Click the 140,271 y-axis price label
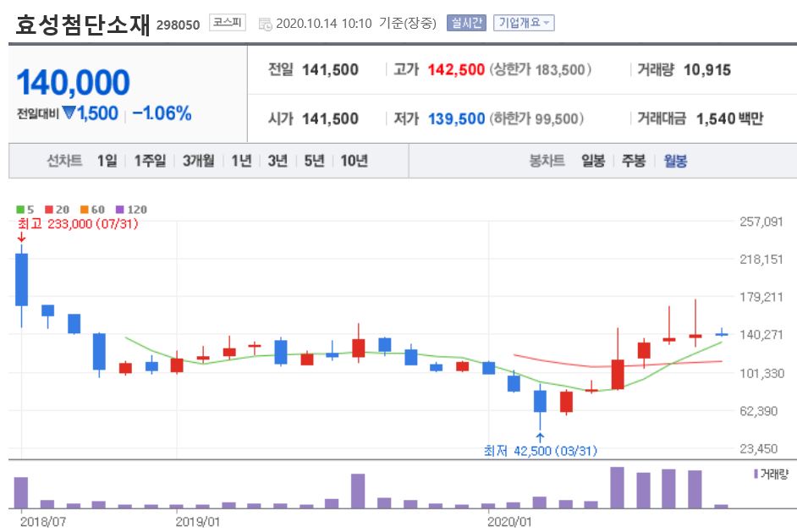Screen dimensions: 797x532 point(761,334)
